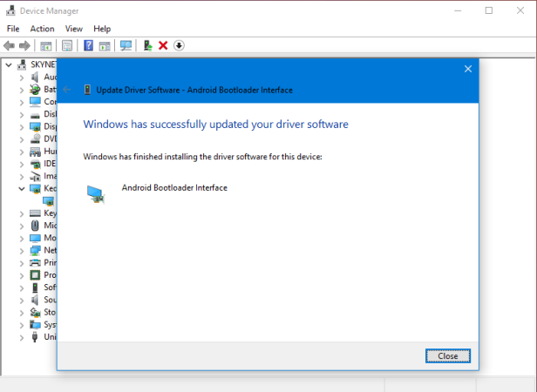Viewport: 537px width, 392px height.
Task: Click 'Windows has successfully updated' heading text
Action: [x=216, y=124]
